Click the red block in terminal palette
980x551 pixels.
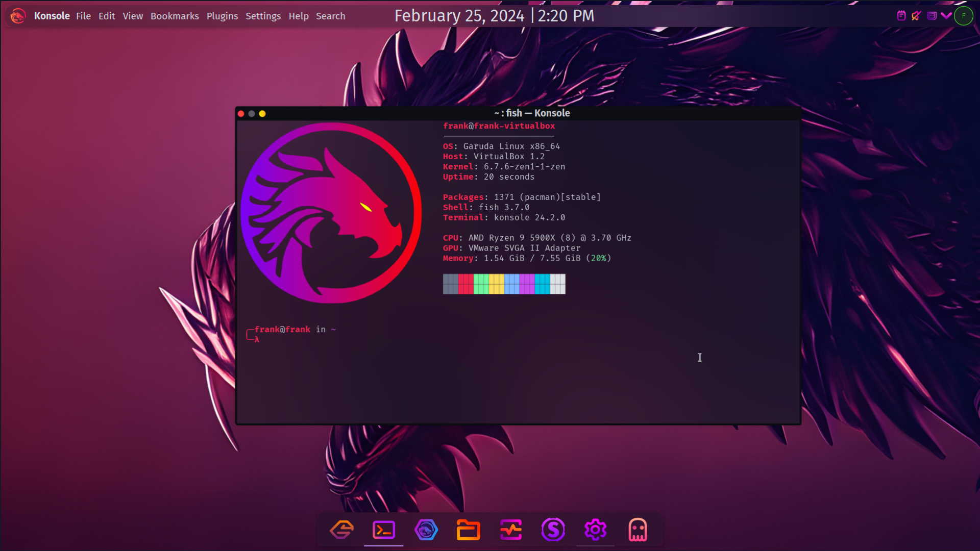(x=465, y=284)
